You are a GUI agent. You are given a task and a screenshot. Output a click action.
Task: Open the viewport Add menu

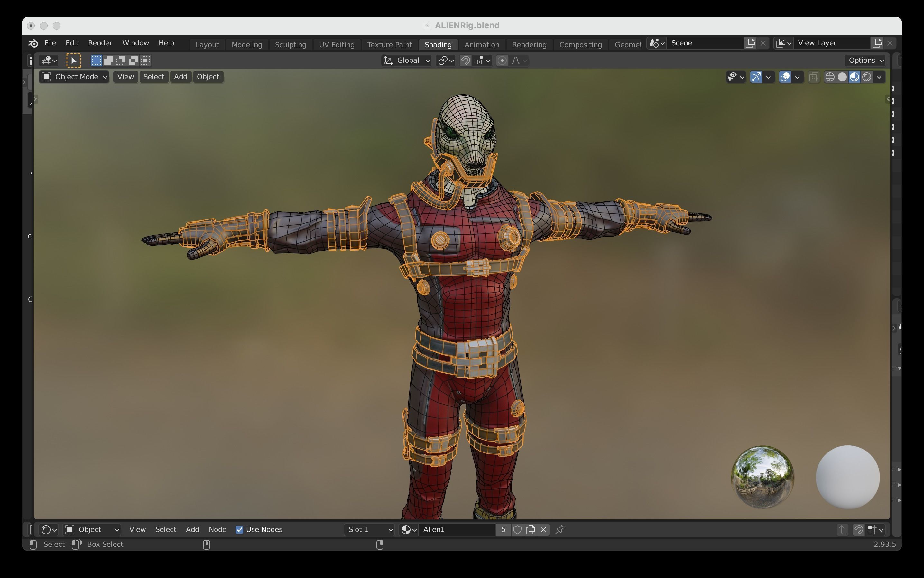click(x=180, y=77)
